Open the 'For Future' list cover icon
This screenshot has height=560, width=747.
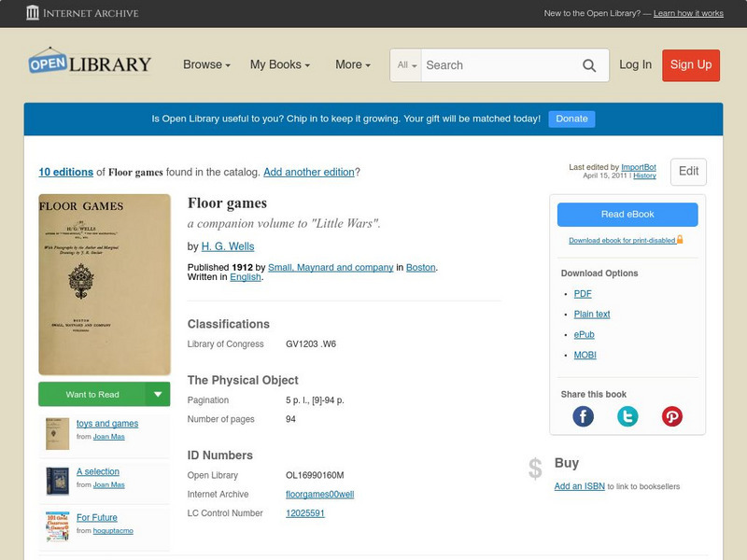click(x=58, y=526)
